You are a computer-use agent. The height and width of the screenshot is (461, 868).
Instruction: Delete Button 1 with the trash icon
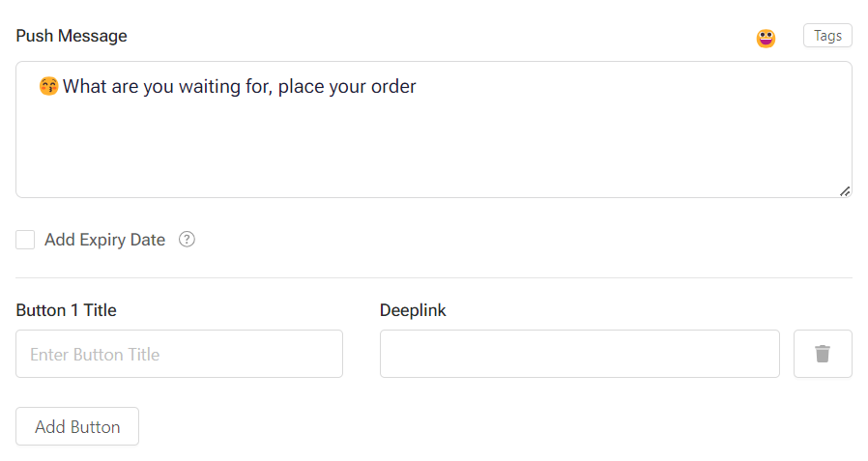823,354
